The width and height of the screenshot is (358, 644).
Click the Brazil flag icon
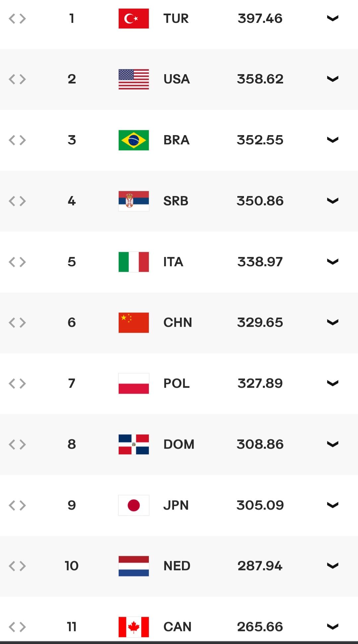134,140
